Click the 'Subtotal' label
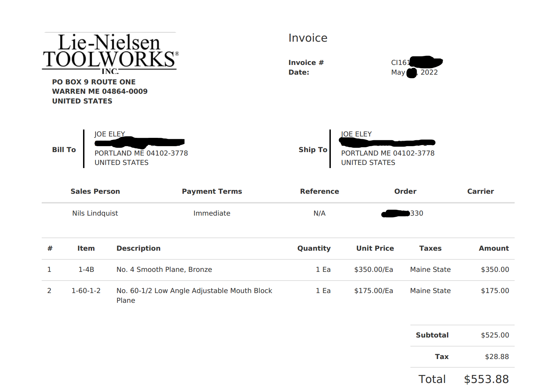556x392 pixels. 432,335
